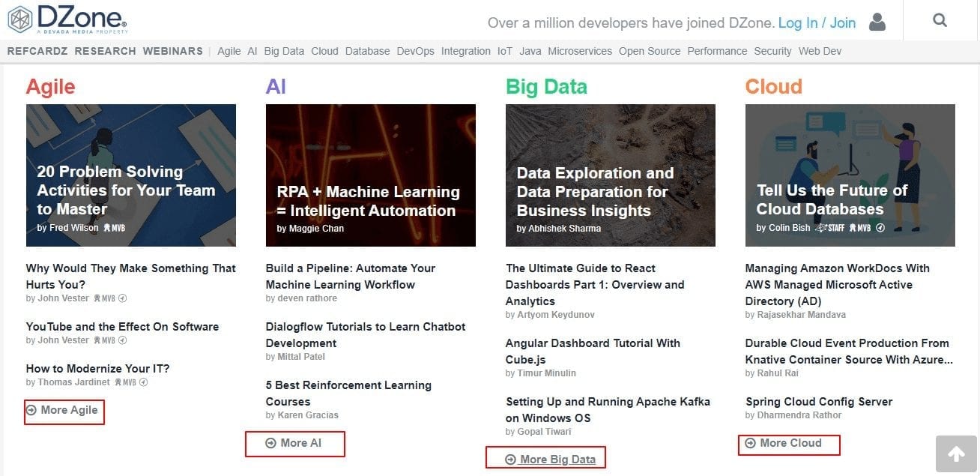980x476 pixels.
Task: Click the Log In / Join link
Action: [x=817, y=22]
